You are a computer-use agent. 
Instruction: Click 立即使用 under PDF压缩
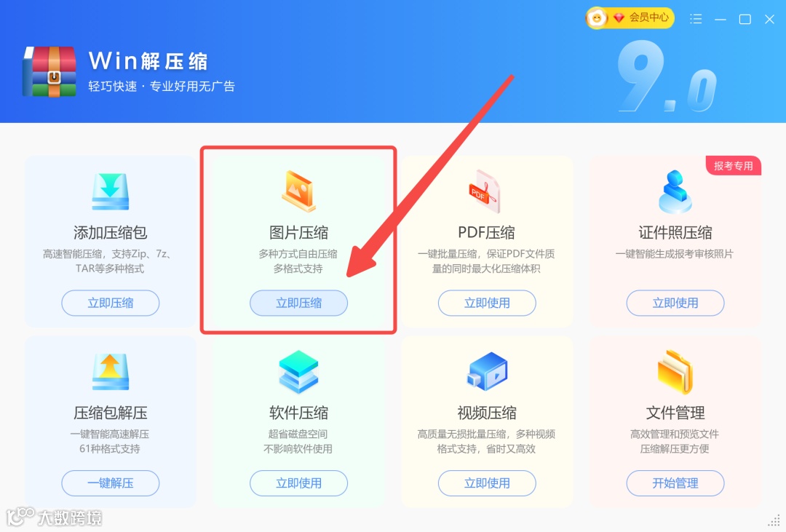[x=487, y=303]
